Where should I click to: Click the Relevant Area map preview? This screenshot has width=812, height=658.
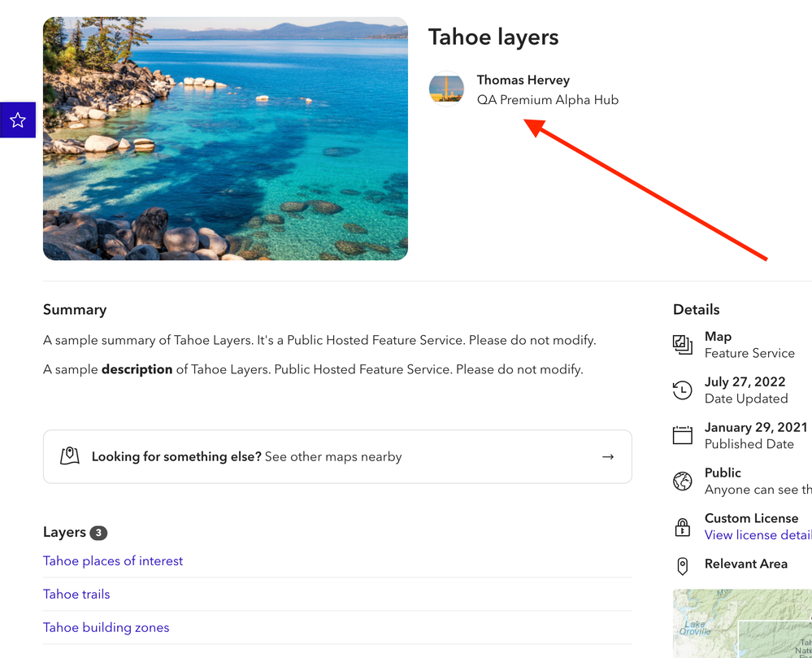tap(743, 623)
